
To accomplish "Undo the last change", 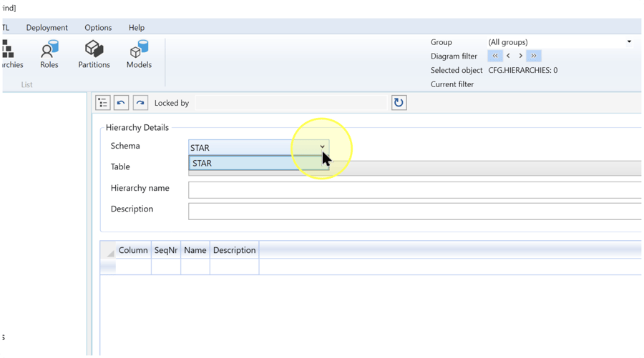I will point(121,102).
